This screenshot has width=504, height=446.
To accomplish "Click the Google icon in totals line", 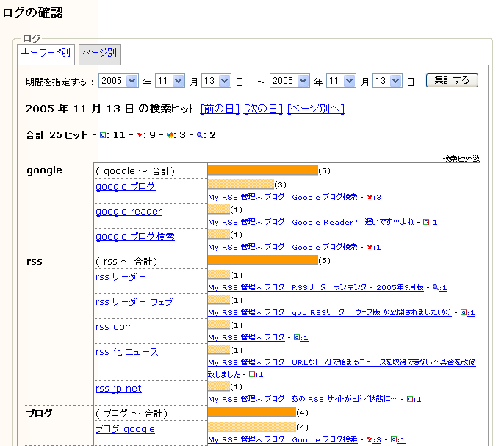I will tap(103, 135).
